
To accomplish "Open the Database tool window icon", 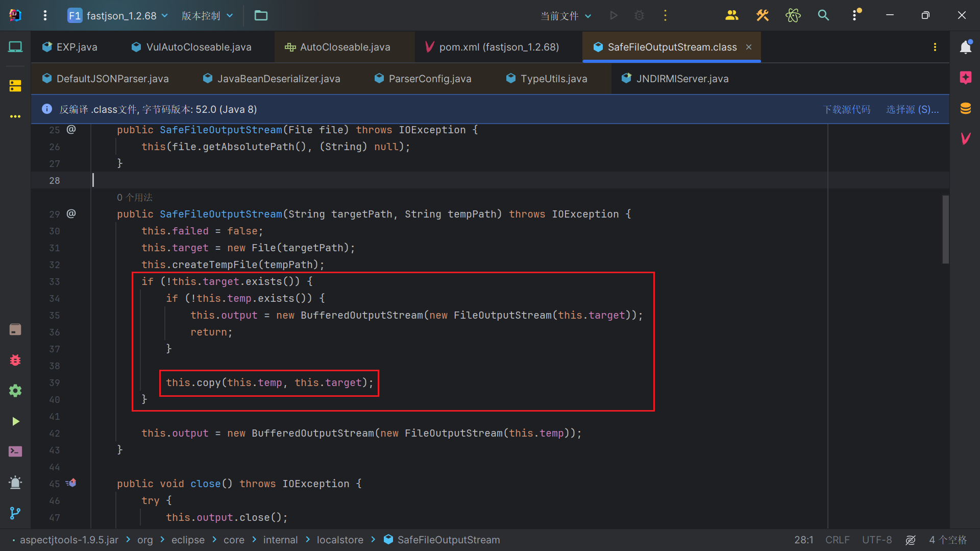I will [965, 108].
